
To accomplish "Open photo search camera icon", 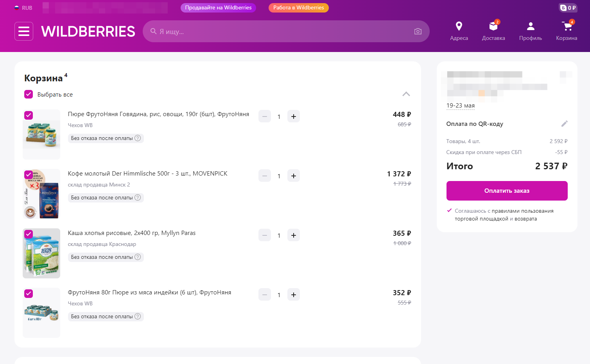I will click(x=418, y=31).
